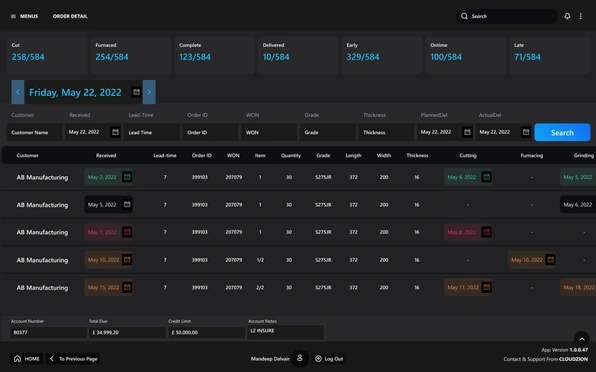Click the Grade filter field

tap(328, 132)
